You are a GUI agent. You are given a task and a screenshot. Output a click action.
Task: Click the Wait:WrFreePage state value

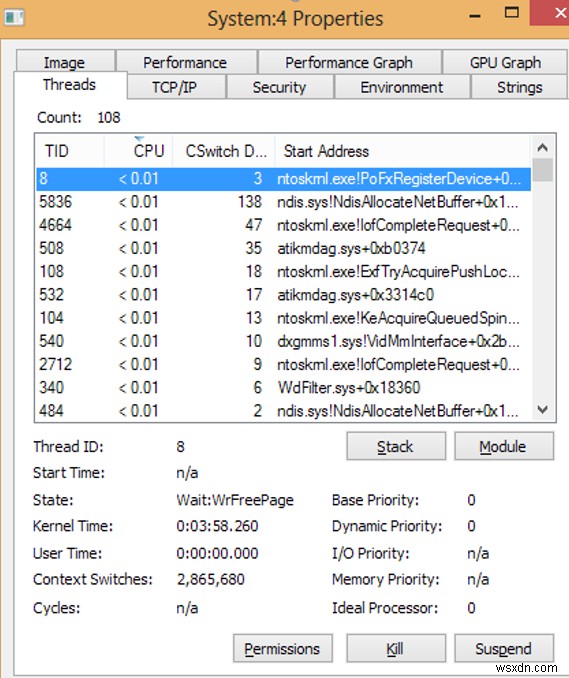[x=235, y=500]
